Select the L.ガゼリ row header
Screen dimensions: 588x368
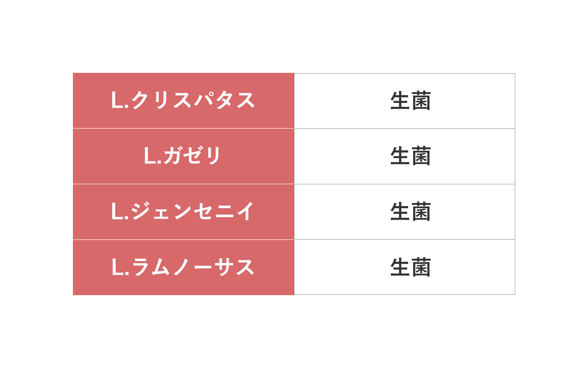(183, 156)
